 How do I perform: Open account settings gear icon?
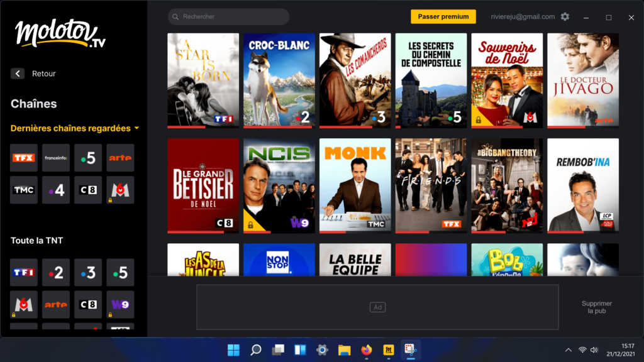click(565, 17)
